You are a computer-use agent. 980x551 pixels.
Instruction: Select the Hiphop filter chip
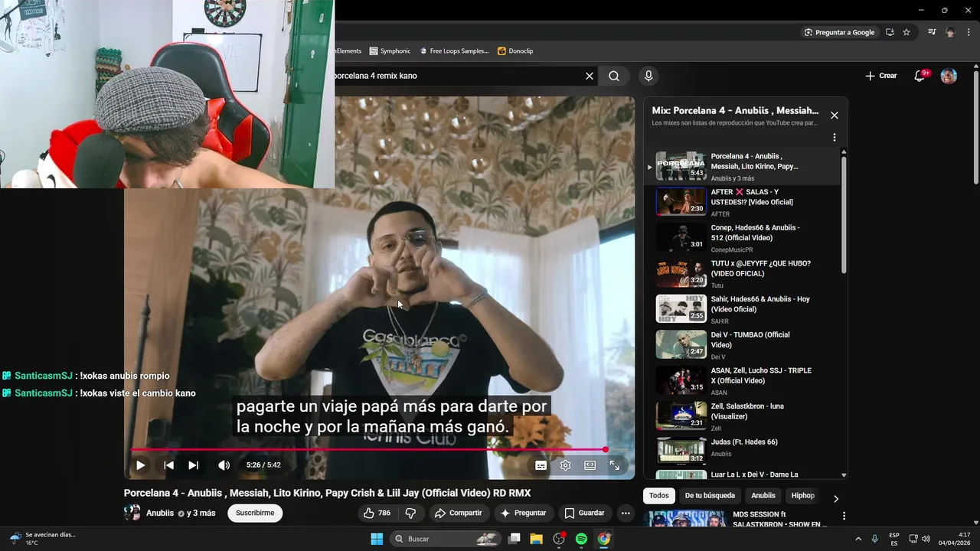click(802, 496)
